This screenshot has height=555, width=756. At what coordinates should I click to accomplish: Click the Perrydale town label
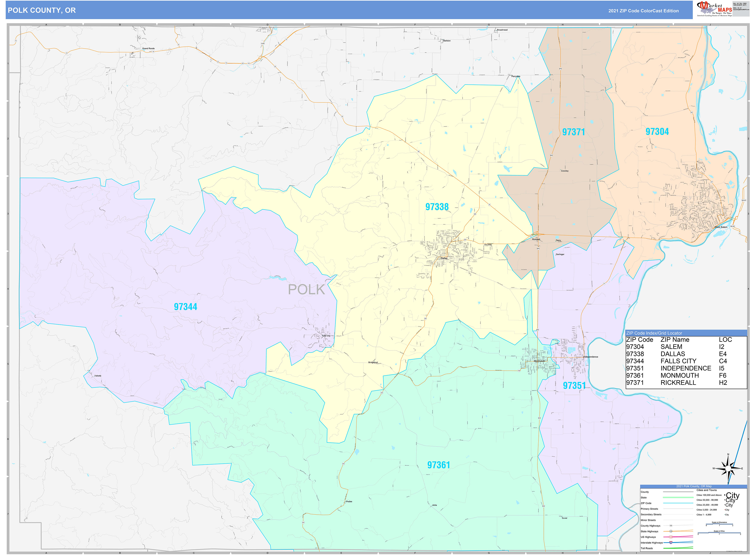click(x=516, y=77)
